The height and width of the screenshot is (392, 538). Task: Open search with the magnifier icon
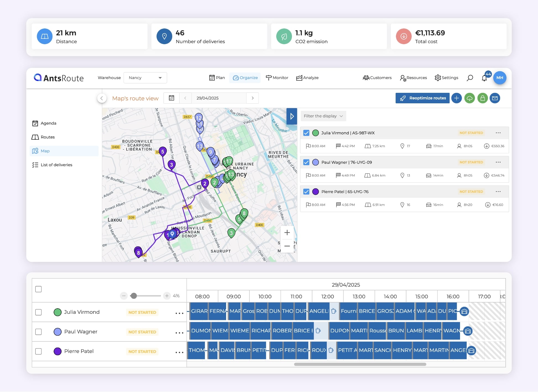pyautogui.click(x=470, y=78)
